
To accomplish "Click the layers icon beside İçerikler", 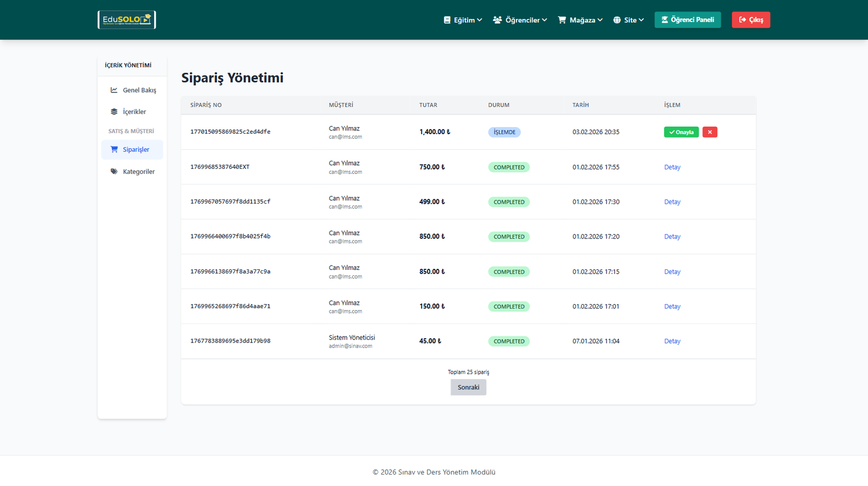I will [x=114, y=112].
